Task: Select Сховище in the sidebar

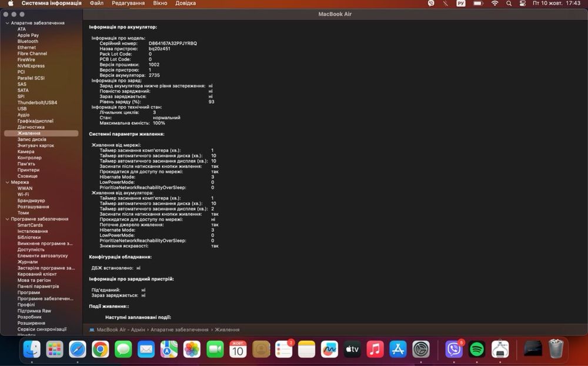Action: [x=28, y=176]
